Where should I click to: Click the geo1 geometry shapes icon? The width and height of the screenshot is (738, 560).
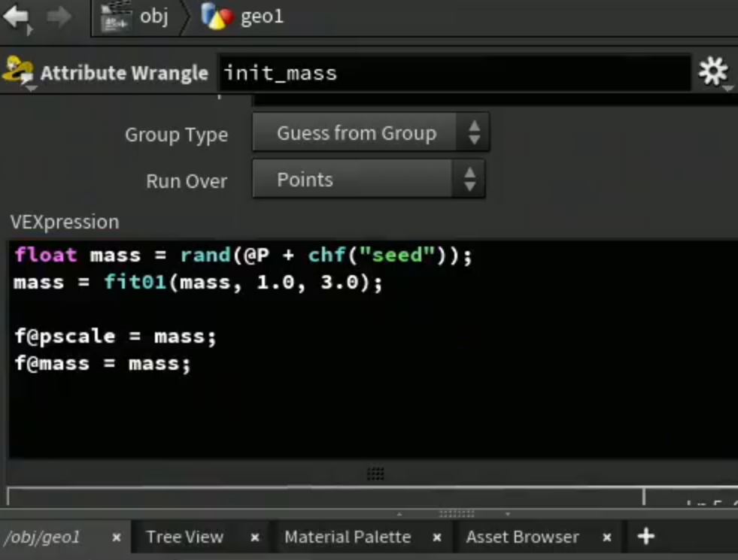click(x=217, y=17)
